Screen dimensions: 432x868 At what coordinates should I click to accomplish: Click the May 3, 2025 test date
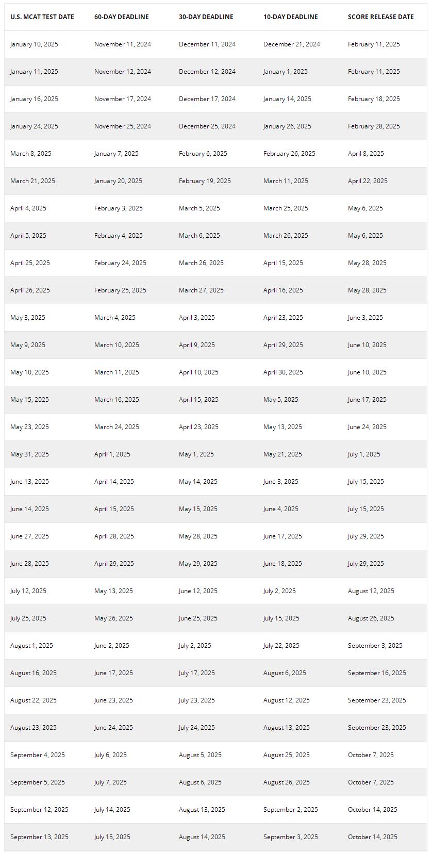pyautogui.click(x=28, y=318)
